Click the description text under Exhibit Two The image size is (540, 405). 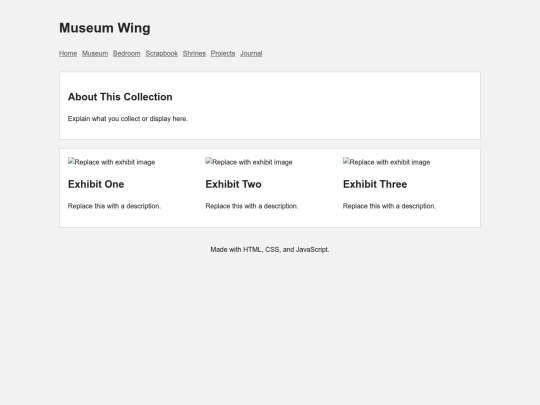tap(252, 206)
